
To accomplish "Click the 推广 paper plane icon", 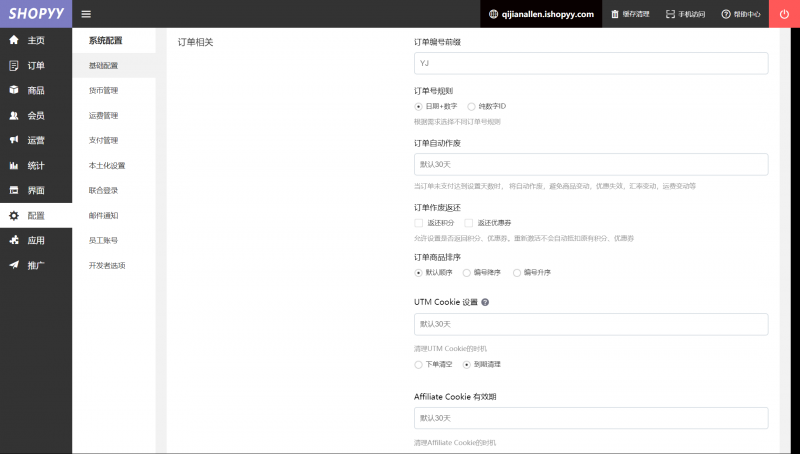I will (x=14, y=265).
